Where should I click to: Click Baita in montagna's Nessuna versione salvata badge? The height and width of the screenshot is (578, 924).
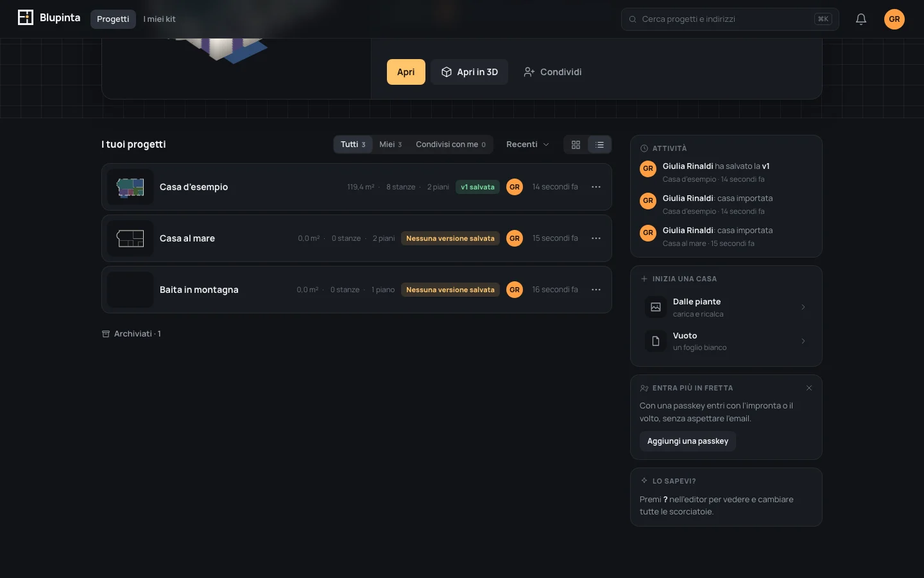(x=450, y=290)
